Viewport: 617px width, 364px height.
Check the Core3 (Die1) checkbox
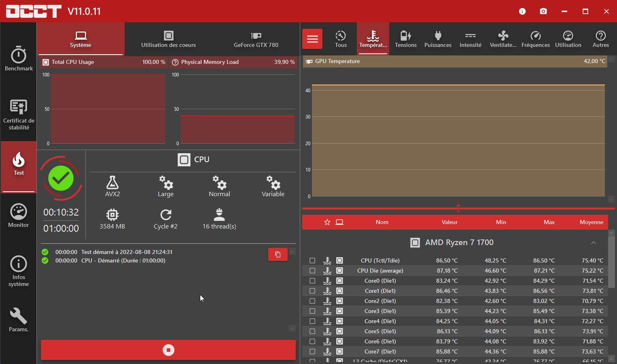(312, 311)
